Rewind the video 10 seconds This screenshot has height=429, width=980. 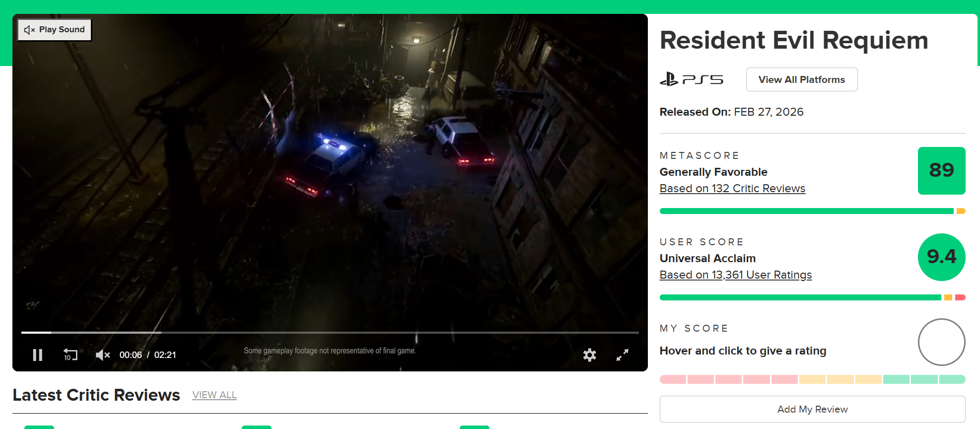tap(70, 355)
